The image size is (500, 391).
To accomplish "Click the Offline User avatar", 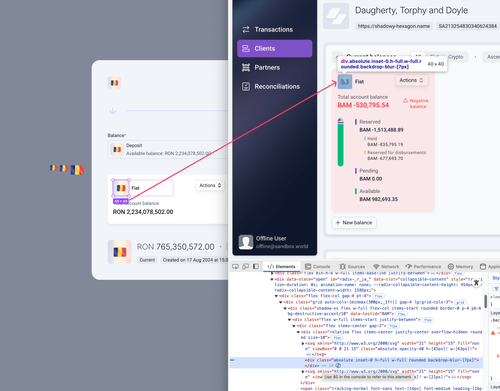I will pyautogui.click(x=246, y=242).
